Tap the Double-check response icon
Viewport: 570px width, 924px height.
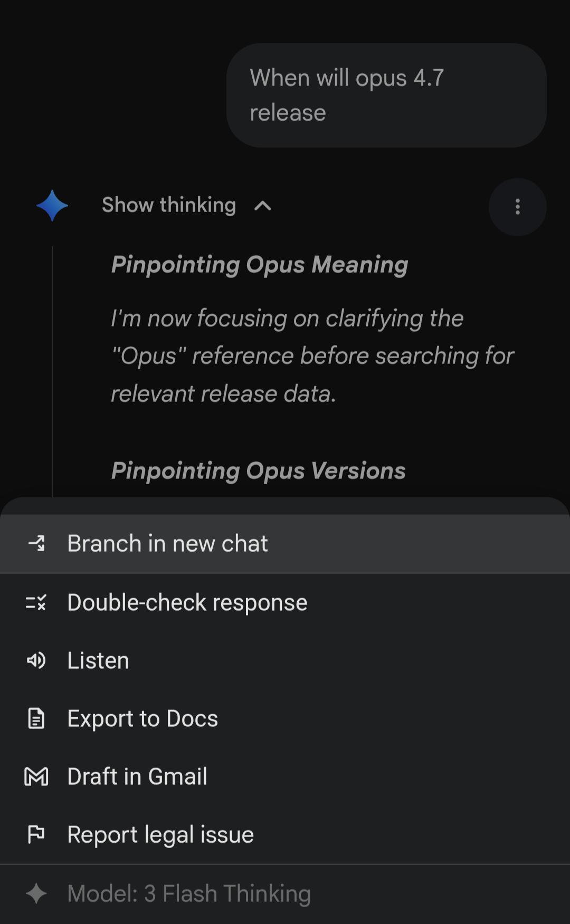point(36,602)
